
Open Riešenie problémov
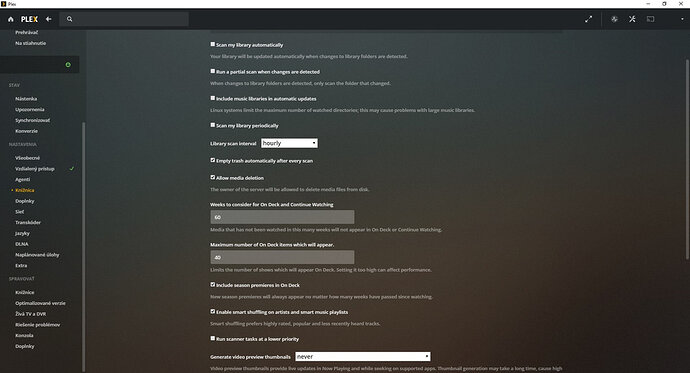pos(37,325)
